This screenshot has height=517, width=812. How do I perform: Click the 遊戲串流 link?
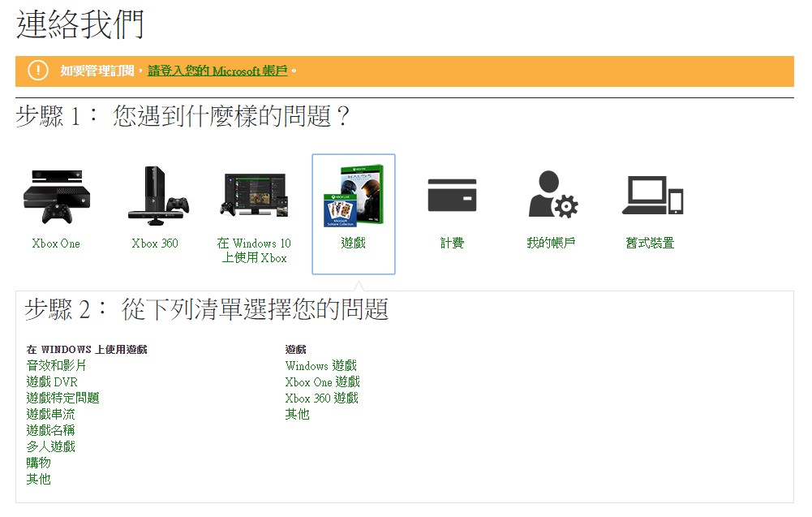(x=50, y=415)
